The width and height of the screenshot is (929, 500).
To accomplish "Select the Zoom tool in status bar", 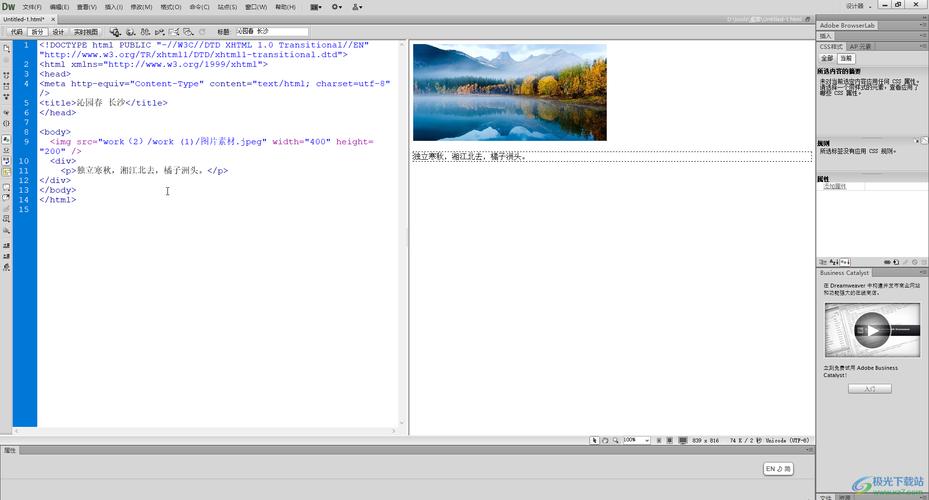I will (616, 440).
